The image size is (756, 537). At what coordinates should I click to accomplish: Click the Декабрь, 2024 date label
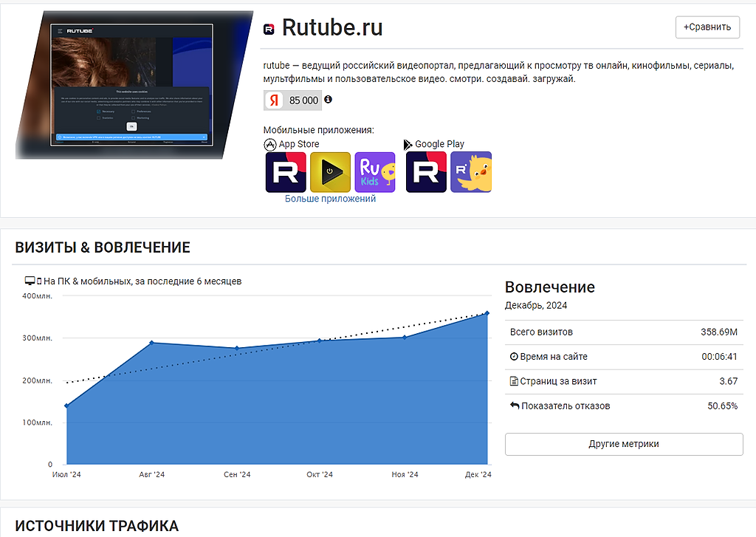coord(536,305)
